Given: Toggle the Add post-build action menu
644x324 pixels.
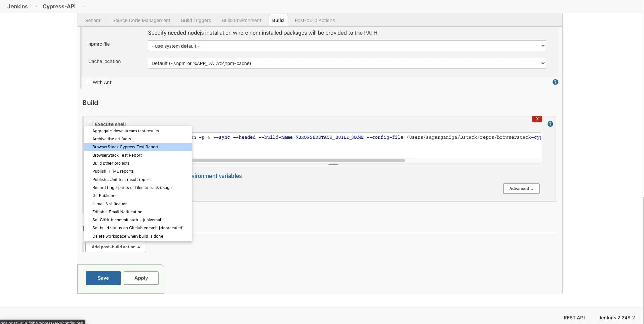Looking at the screenshot, I should pos(116,247).
